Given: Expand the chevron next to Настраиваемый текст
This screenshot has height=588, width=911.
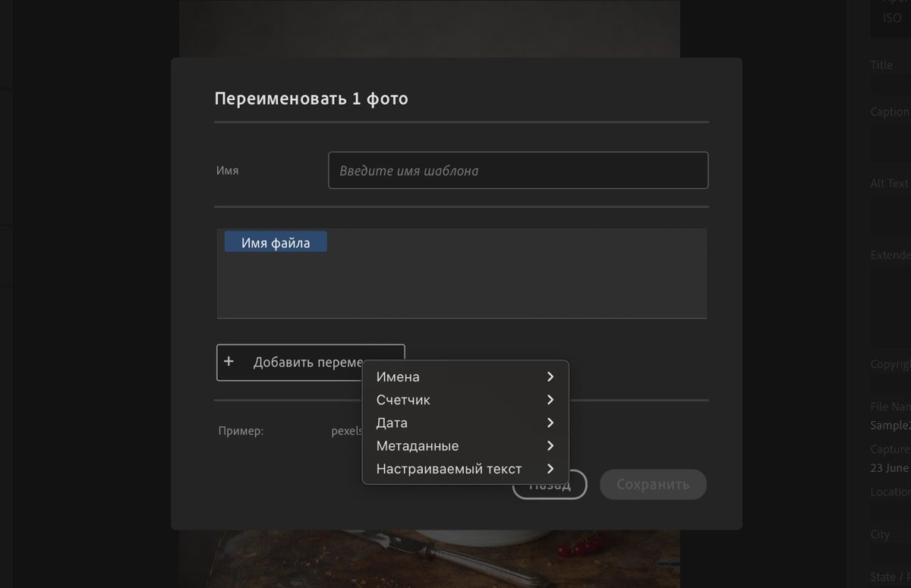Looking at the screenshot, I should (550, 469).
